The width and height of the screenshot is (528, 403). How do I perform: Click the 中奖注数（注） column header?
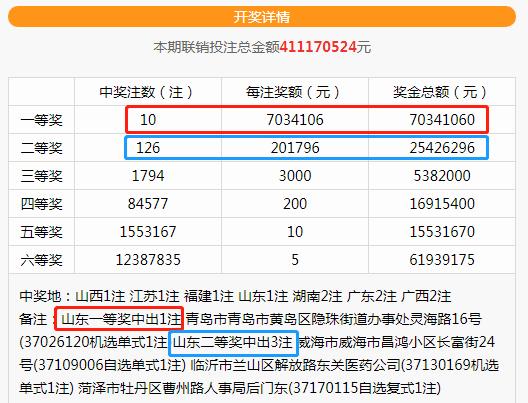click(146, 92)
